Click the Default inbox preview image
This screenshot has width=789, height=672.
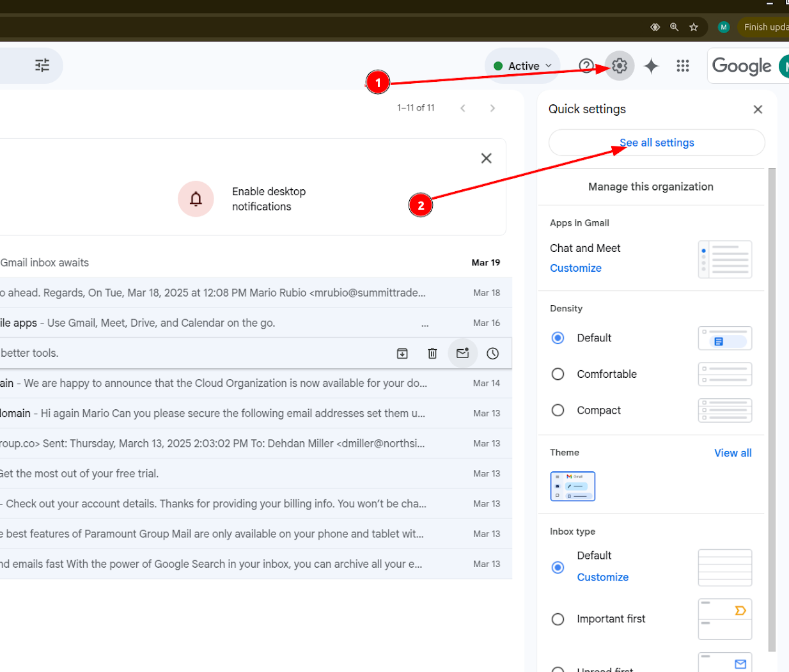(x=725, y=568)
